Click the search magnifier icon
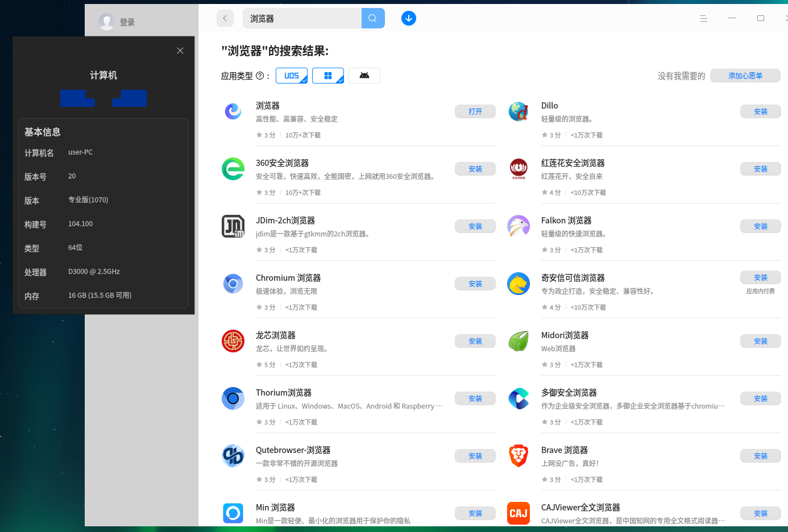This screenshot has width=788, height=532. 373,18
